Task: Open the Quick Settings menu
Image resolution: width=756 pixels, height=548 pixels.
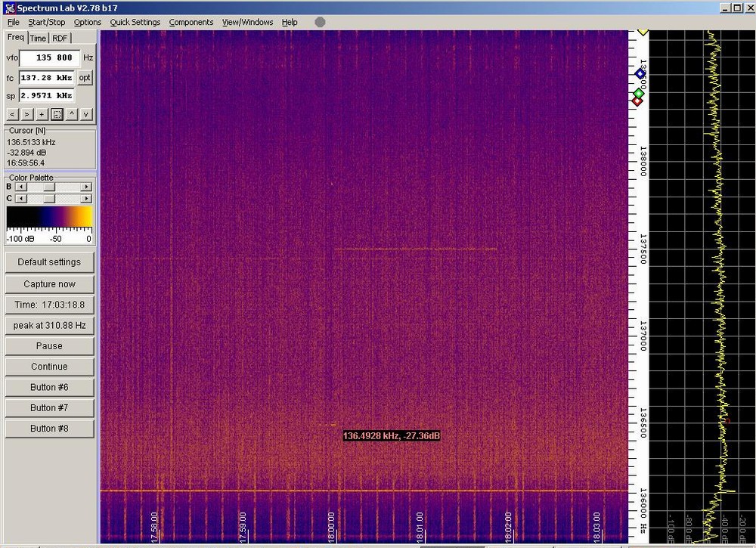Action: (135, 22)
